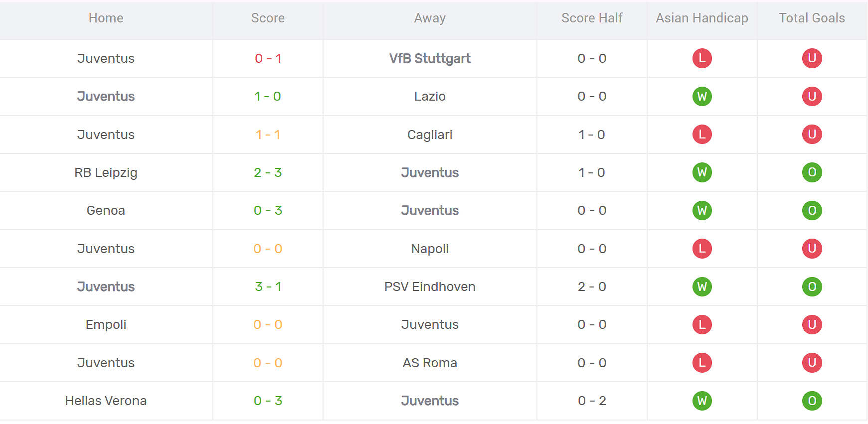
Task: Click the green W badge in Genoa row
Action: pos(702,210)
